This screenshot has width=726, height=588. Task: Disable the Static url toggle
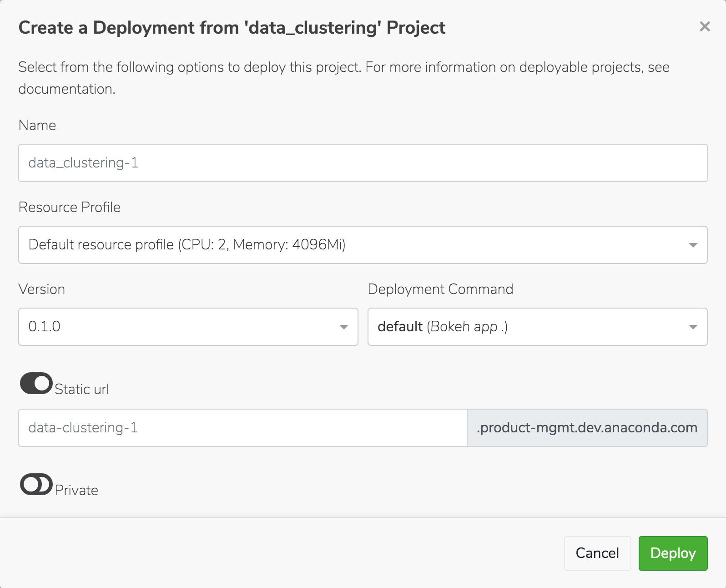(x=36, y=384)
